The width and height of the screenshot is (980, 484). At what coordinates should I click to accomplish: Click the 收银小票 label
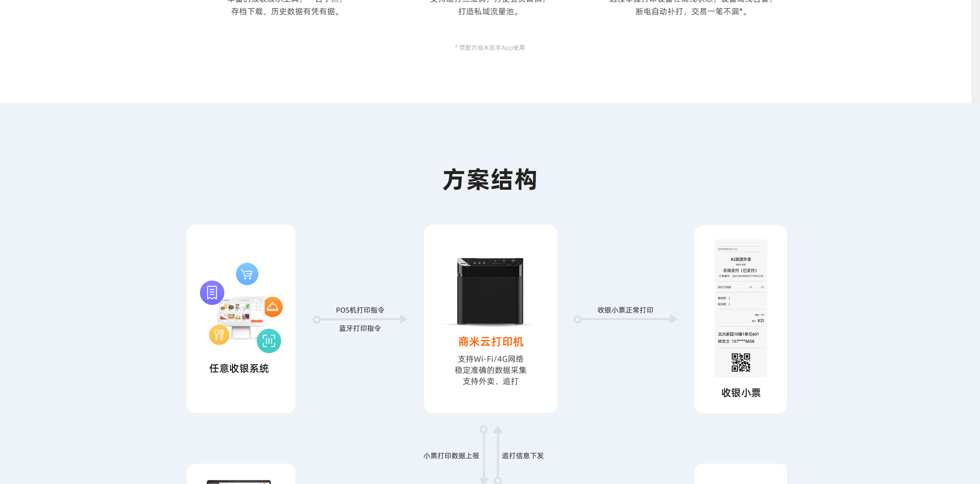[x=741, y=393]
